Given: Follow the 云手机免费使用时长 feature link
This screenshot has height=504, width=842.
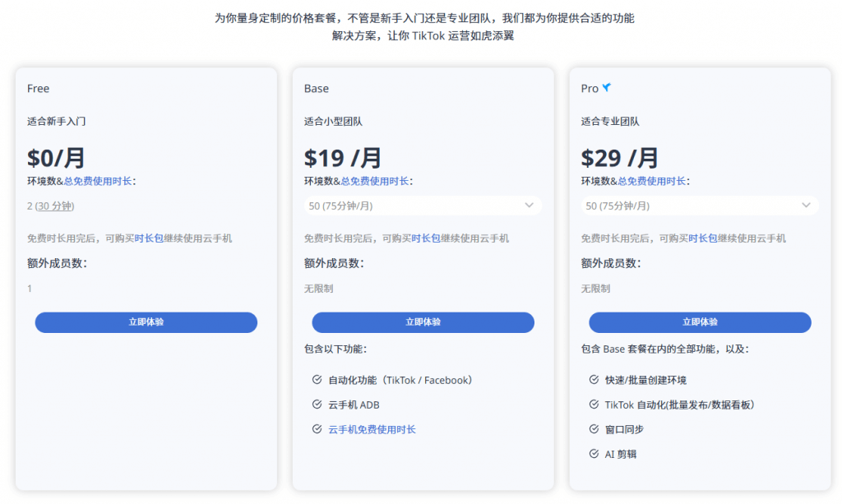Looking at the screenshot, I should click(x=372, y=429).
